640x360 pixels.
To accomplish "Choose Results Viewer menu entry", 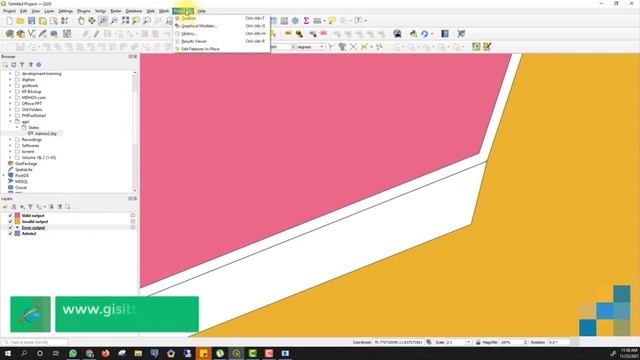I will point(221,42).
